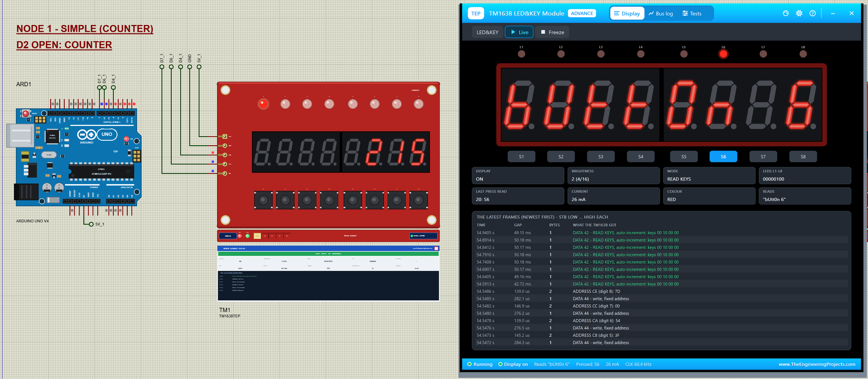Open the help question mark icon
Viewport: 868px width, 379px height.
click(813, 14)
